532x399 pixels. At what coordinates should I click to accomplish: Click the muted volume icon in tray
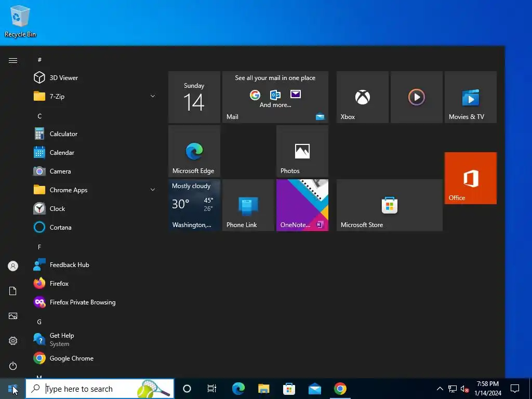465,389
